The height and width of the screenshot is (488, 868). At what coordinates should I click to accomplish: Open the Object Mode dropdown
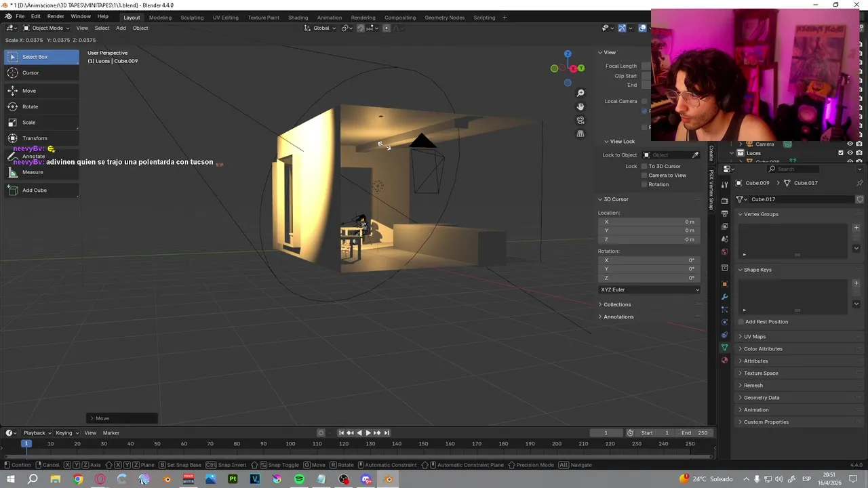pos(46,28)
